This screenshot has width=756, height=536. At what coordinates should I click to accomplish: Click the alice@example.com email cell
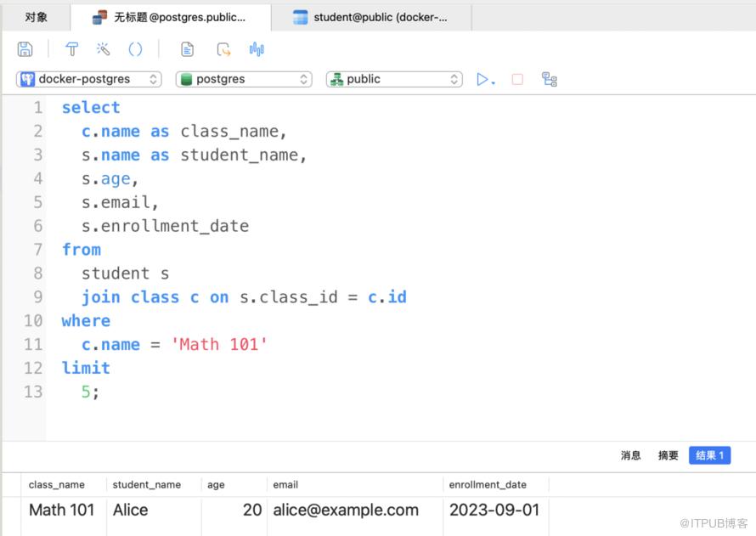pyautogui.click(x=346, y=511)
